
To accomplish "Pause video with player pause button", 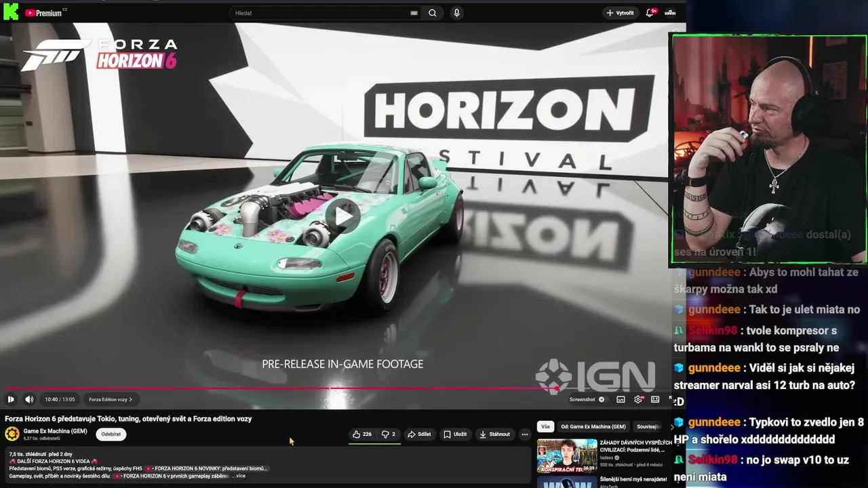I will pos(11,399).
